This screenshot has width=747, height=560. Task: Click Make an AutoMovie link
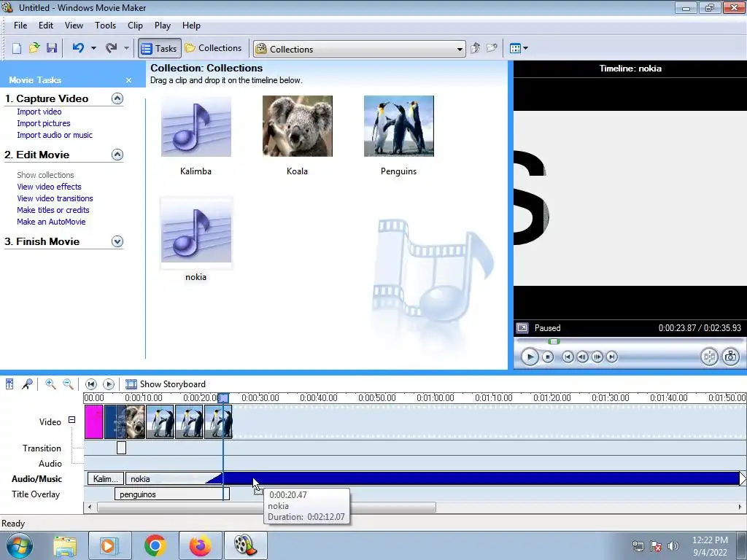[51, 222]
